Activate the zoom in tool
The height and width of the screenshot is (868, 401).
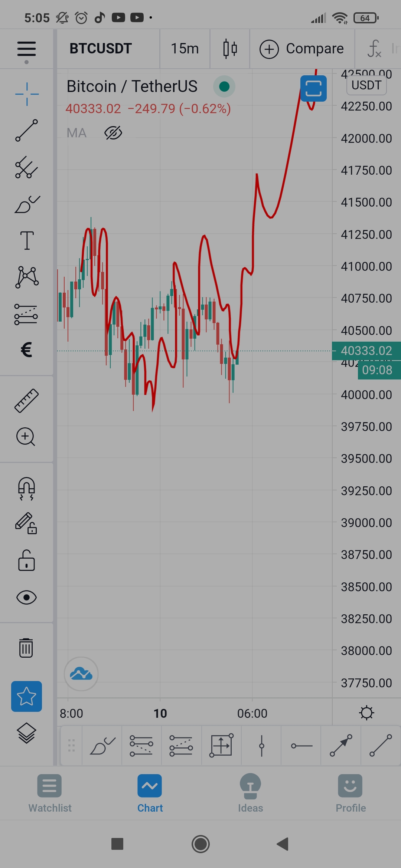26,437
